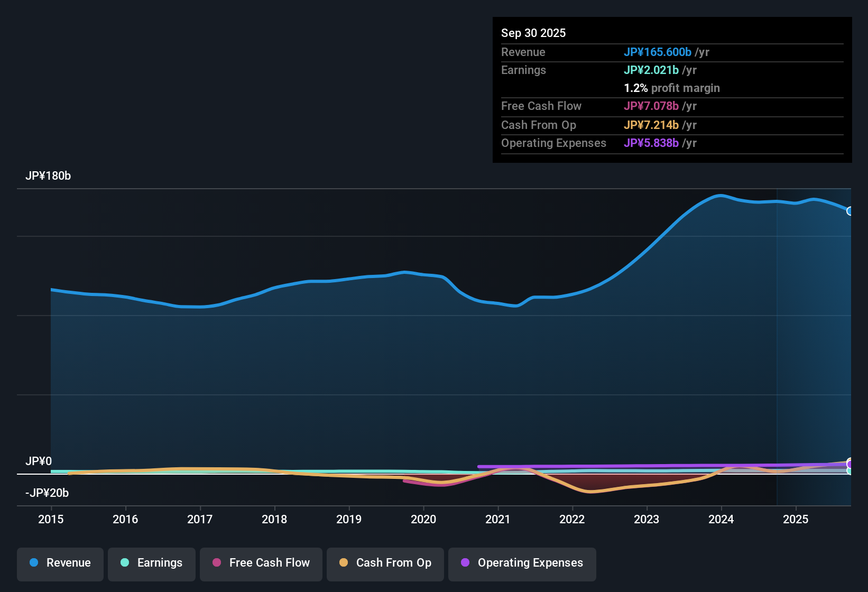This screenshot has width=868, height=592.
Task: Click the blue Revenue dot icon in legend
Action: click(x=34, y=563)
